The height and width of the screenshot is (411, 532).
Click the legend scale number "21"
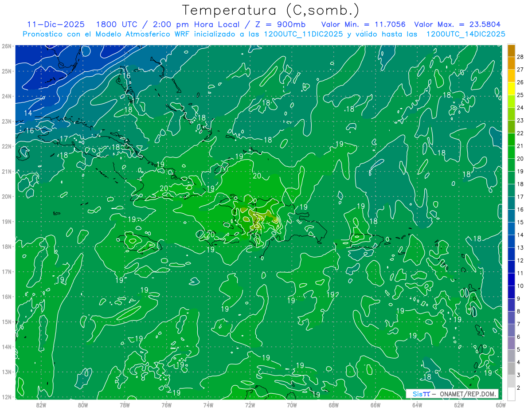pyautogui.click(x=520, y=146)
